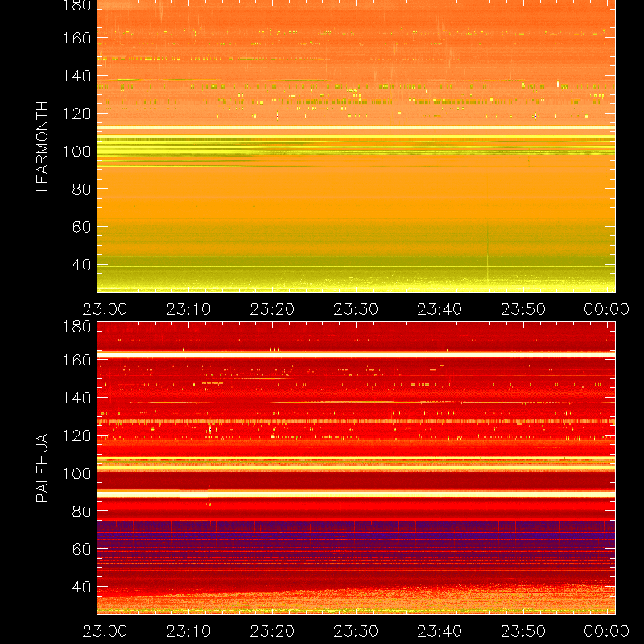The height and width of the screenshot is (644, 644).
Task: Click the 80 tick label on Palehua plot
Action: coord(81,511)
